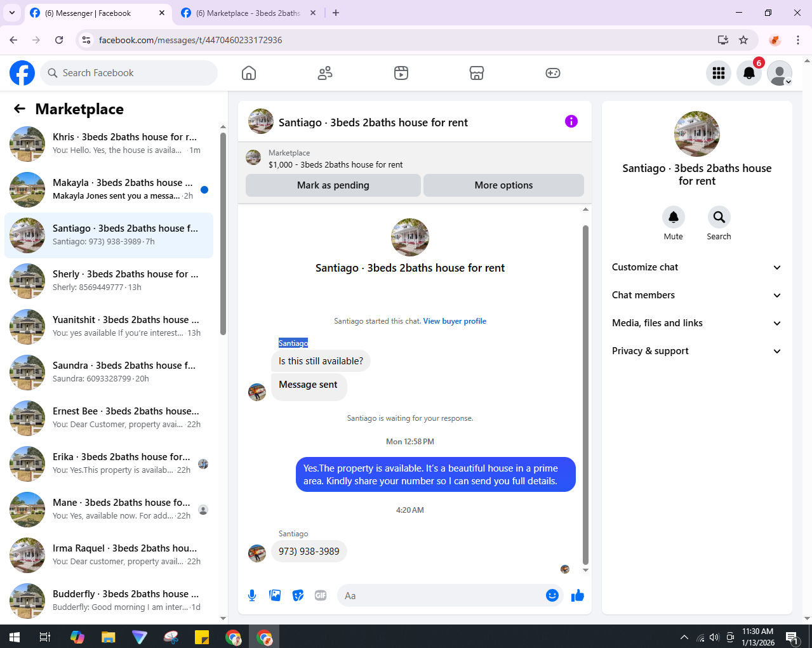Screen dimensions: 812x648
Task: Click the browser address bar URL
Action: [x=190, y=40]
